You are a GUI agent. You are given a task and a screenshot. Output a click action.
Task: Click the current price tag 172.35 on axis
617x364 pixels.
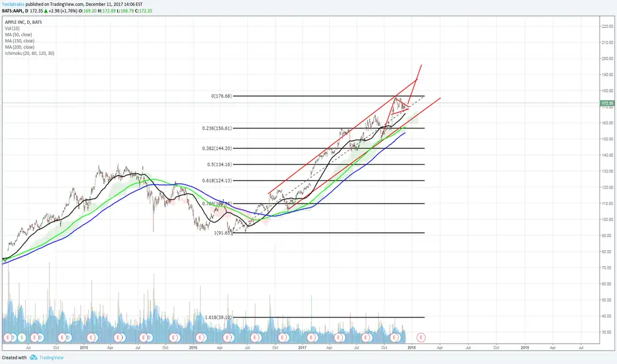608,103
